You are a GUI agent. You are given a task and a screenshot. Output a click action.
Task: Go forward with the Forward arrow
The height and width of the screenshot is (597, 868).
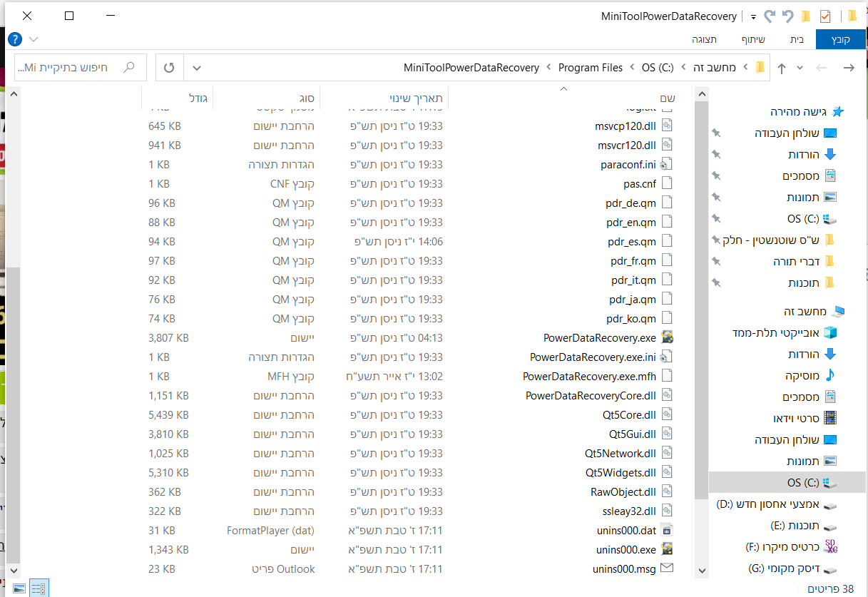point(822,68)
